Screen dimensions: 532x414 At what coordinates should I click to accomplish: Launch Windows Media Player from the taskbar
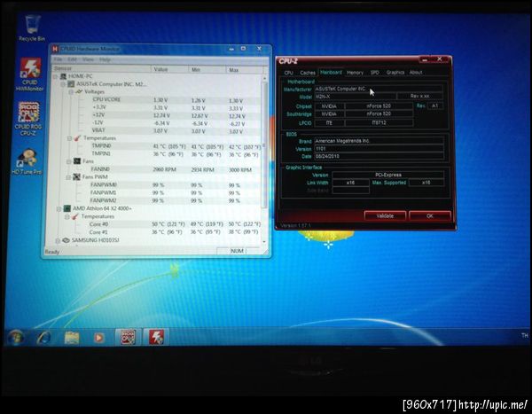[98, 337]
